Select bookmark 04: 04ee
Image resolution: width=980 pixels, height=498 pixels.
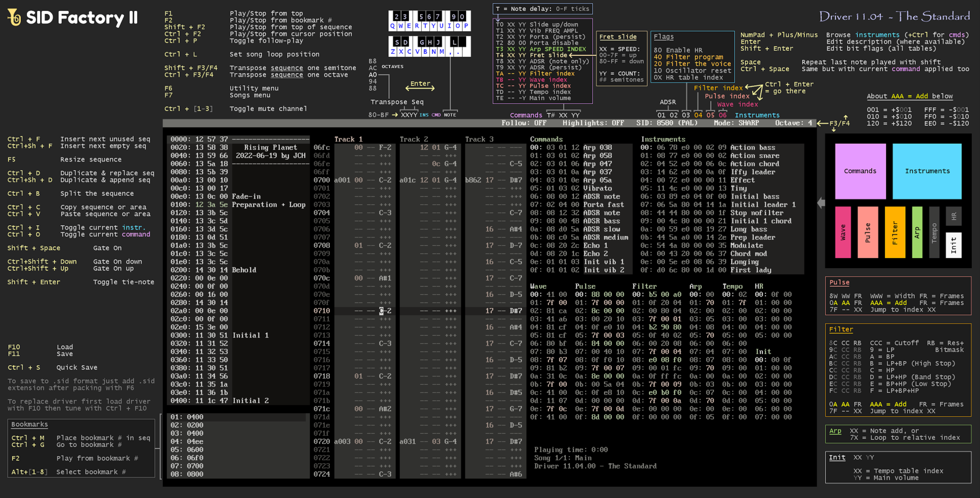(238, 441)
